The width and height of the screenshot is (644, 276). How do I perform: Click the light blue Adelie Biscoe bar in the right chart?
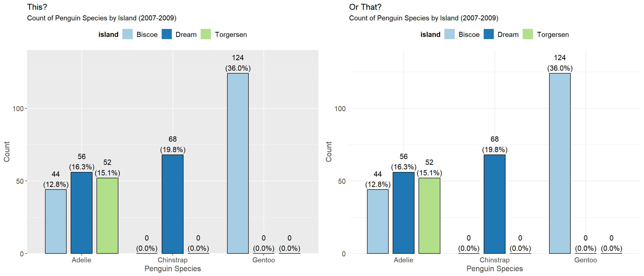point(378,221)
